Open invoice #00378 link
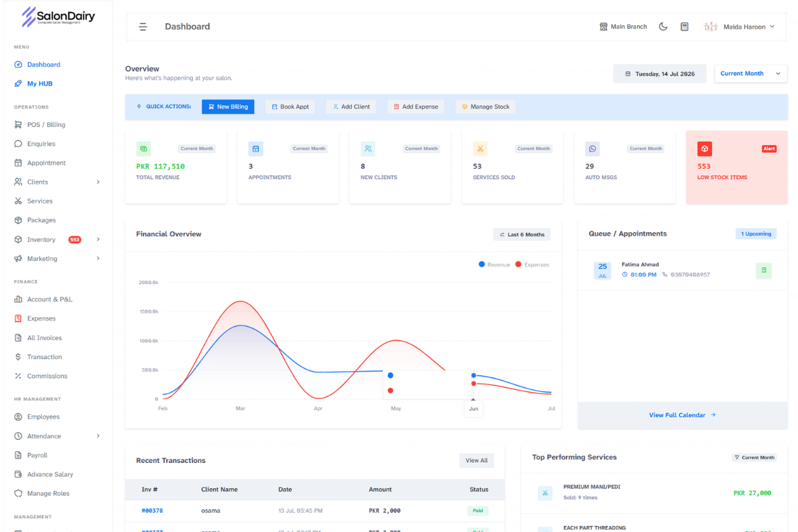The width and height of the screenshot is (798, 532). point(152,511)
